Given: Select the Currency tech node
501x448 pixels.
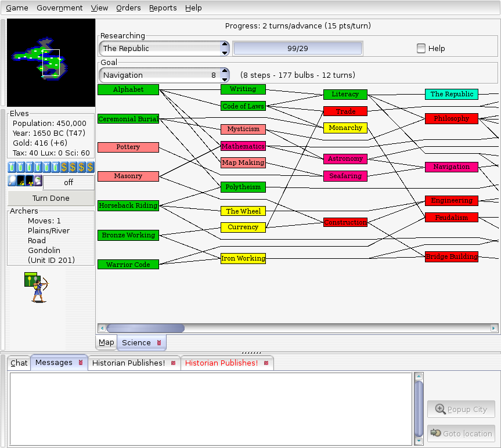Looking at the screenshot, I should (x=243, y=227).
